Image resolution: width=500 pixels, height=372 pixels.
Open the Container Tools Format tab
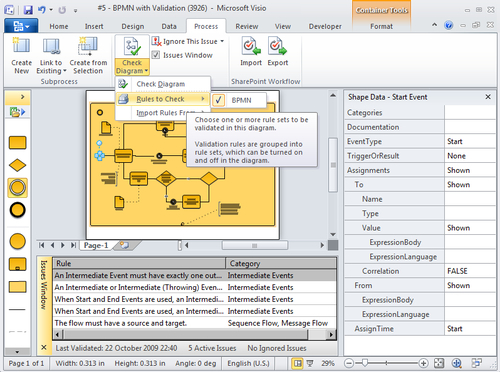pyautogui.click(x=381, y=26)
